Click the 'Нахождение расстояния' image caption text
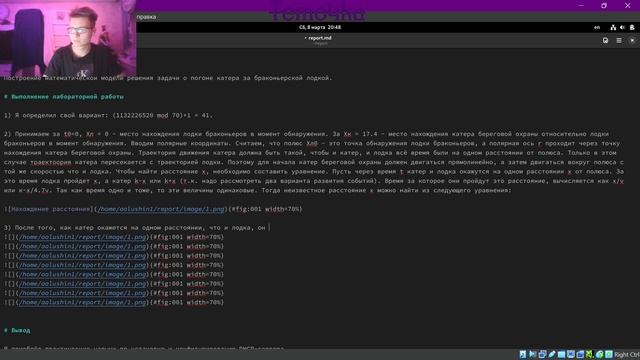 50,209
